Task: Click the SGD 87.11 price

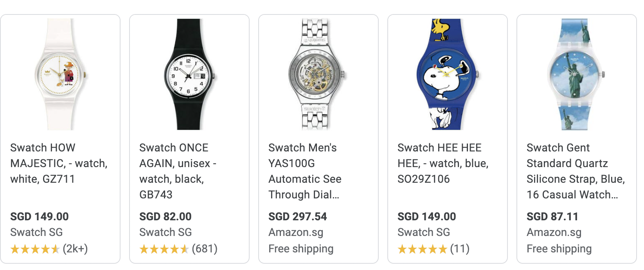Action: (552, 216)
